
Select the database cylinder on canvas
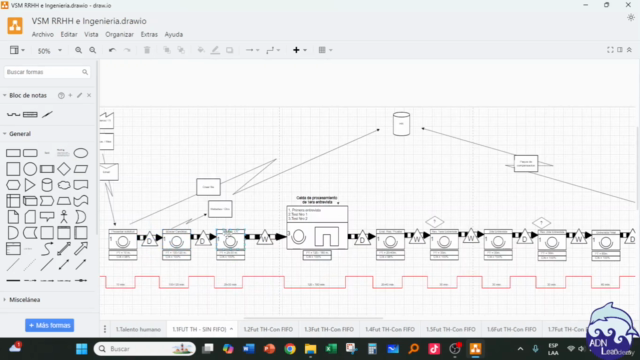(401, 124)
